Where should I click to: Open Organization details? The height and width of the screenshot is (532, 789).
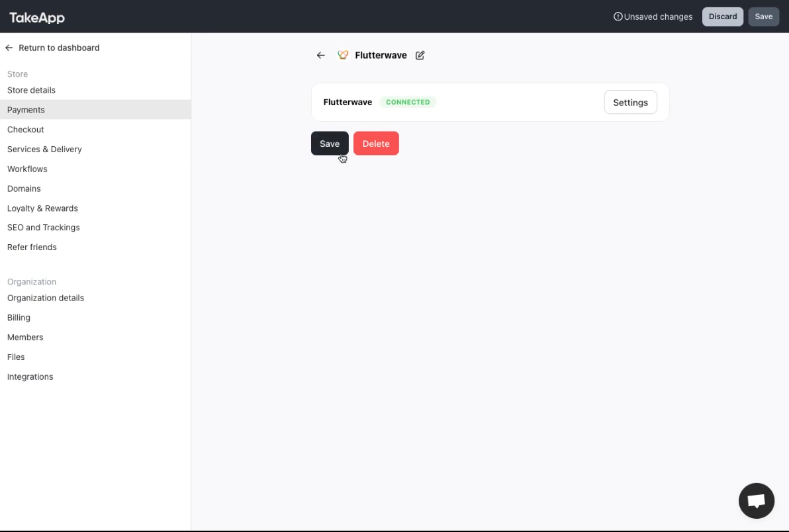[45, 298]
